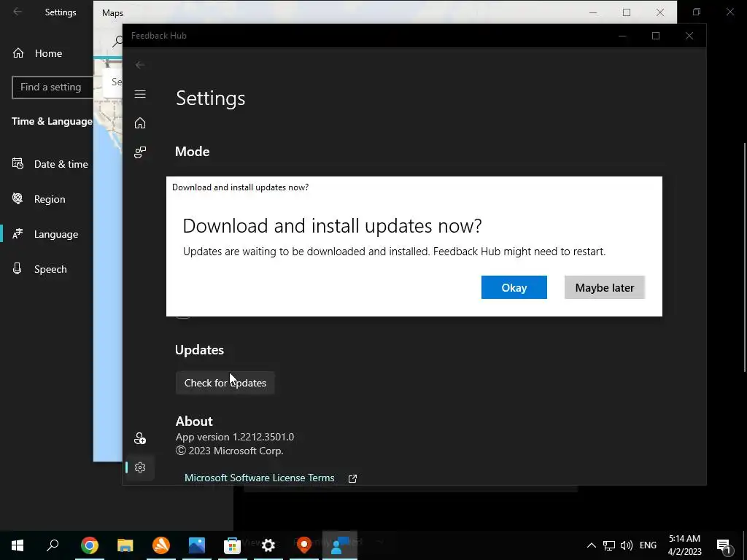Viewport: 747px width, 560px height.
Task: Confirm update with the Okay button
Action: [514, 287]
